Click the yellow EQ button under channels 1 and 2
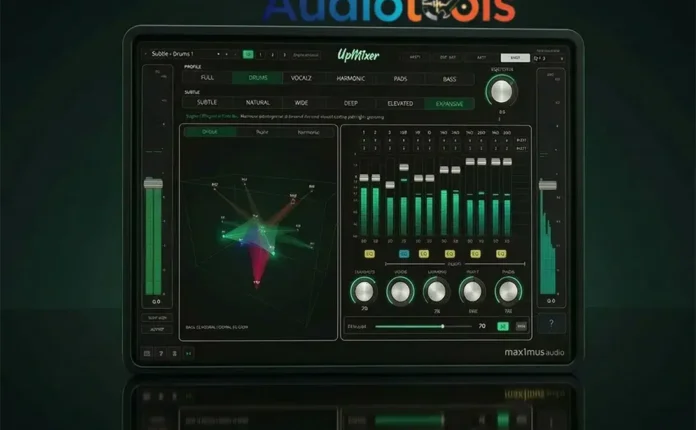 pos(369,254)
